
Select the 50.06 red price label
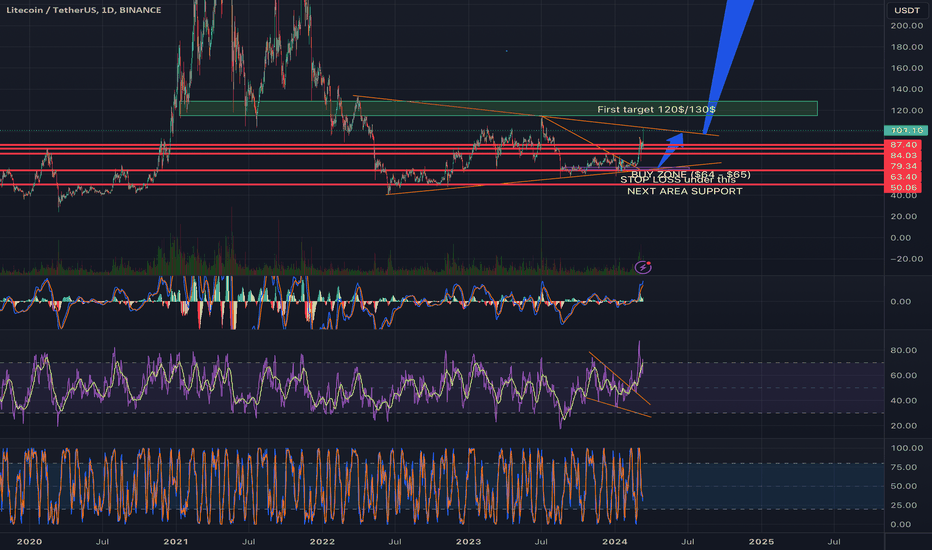(904, 188)
